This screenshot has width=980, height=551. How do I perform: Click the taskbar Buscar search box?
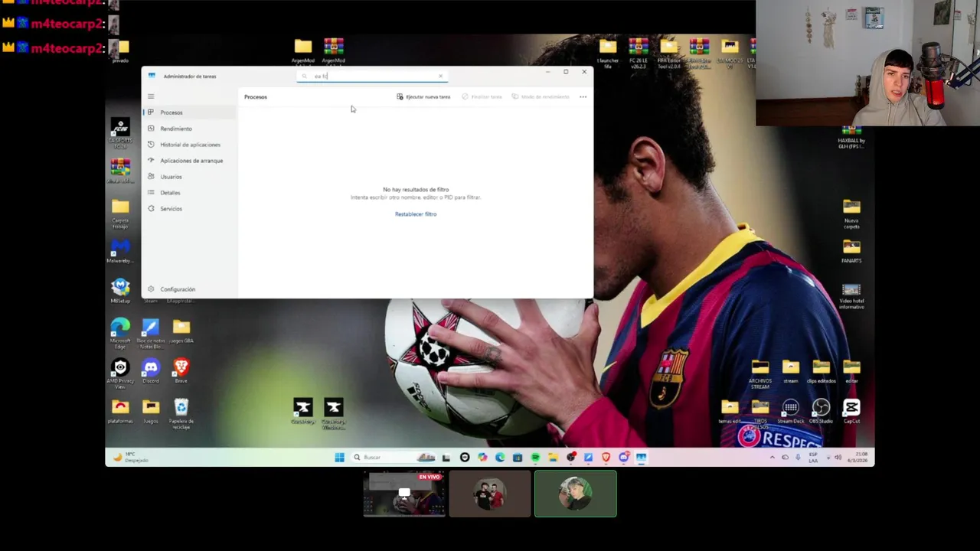[x=394, y=458]
